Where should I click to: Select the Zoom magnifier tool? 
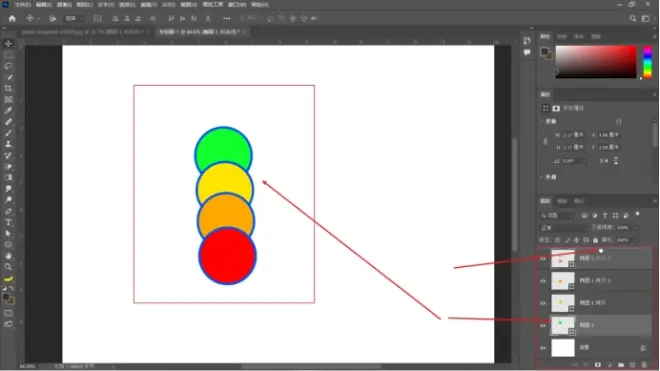8,267
